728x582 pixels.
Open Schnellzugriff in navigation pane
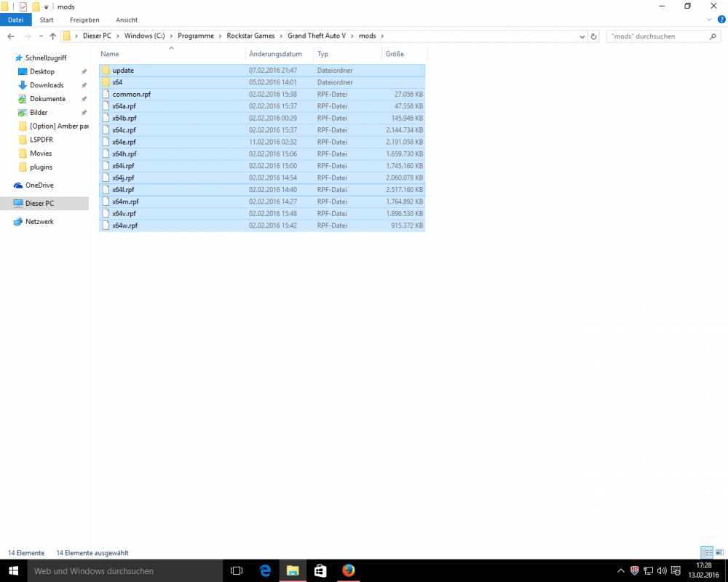click(x=45, y=58)
